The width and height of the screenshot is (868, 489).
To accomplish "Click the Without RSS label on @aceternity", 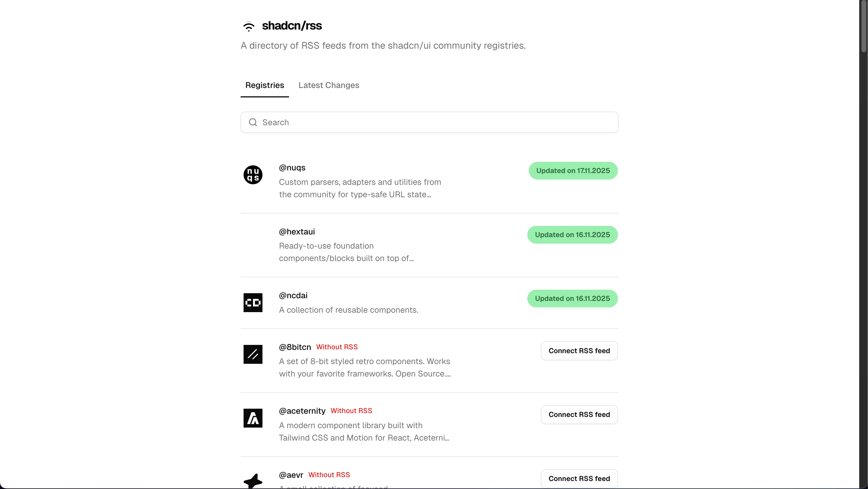I will [x=351, y=410].
